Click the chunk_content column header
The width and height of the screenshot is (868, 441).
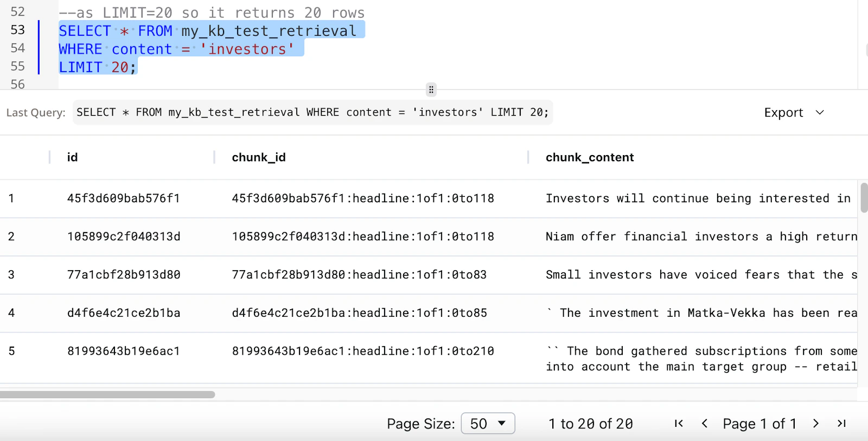[590, 157]
